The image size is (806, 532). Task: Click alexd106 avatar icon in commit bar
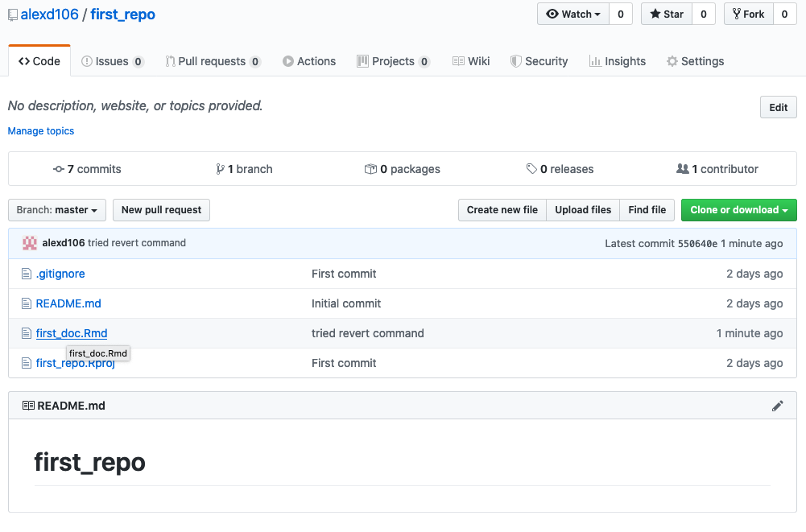30,243
